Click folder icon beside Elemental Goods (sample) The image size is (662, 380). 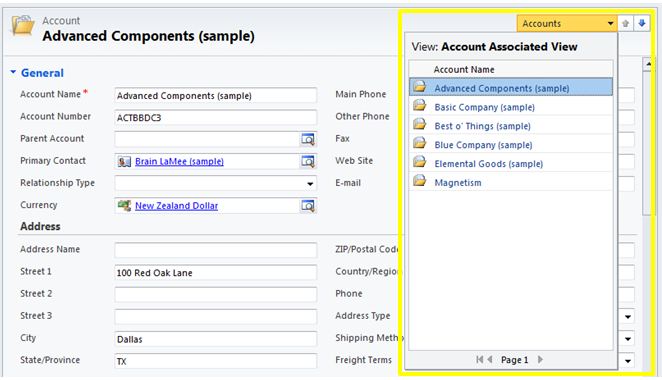coord(420,162)
